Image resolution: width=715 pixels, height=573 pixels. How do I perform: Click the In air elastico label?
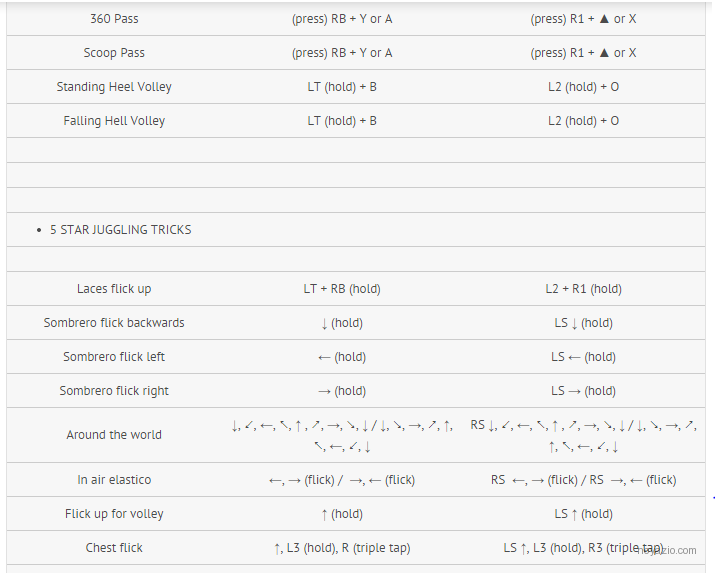pyautogui.click(x=114, y=480)
